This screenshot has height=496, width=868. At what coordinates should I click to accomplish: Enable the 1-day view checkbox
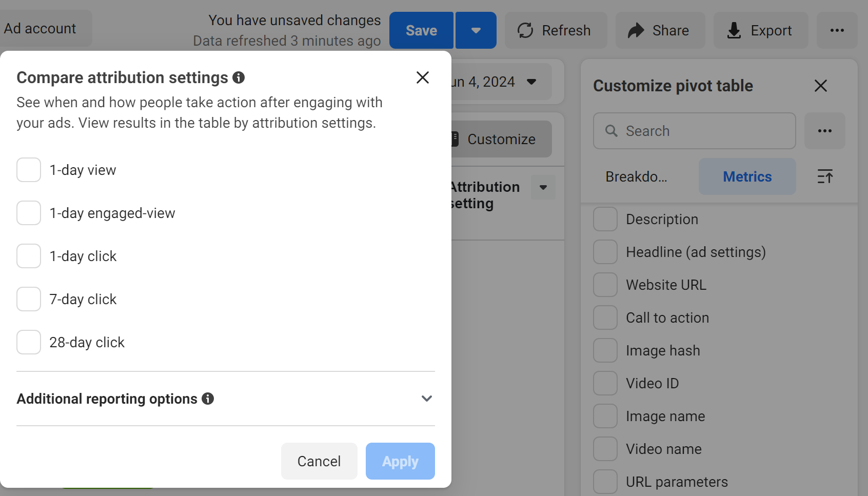pyautogui.click(x=29, y=170)
